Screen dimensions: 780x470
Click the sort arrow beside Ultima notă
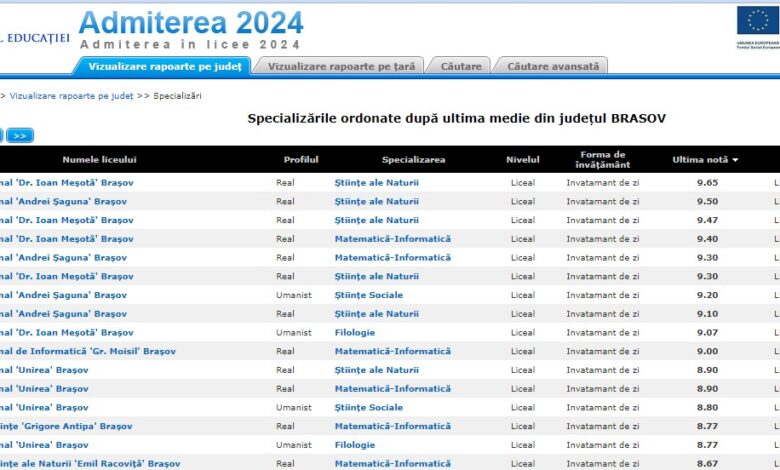click(736, 160)
